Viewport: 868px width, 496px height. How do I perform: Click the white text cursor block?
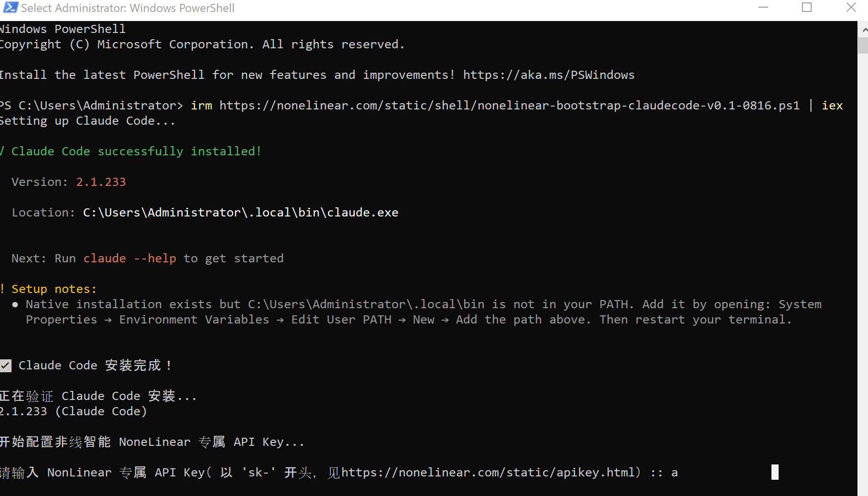point(775,472)
